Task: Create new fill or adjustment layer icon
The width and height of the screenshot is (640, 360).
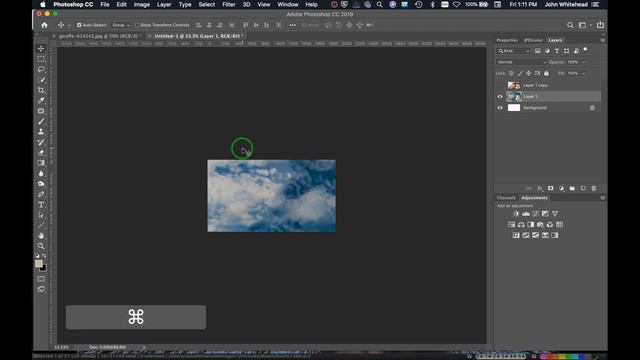Action: pos(561,188)
